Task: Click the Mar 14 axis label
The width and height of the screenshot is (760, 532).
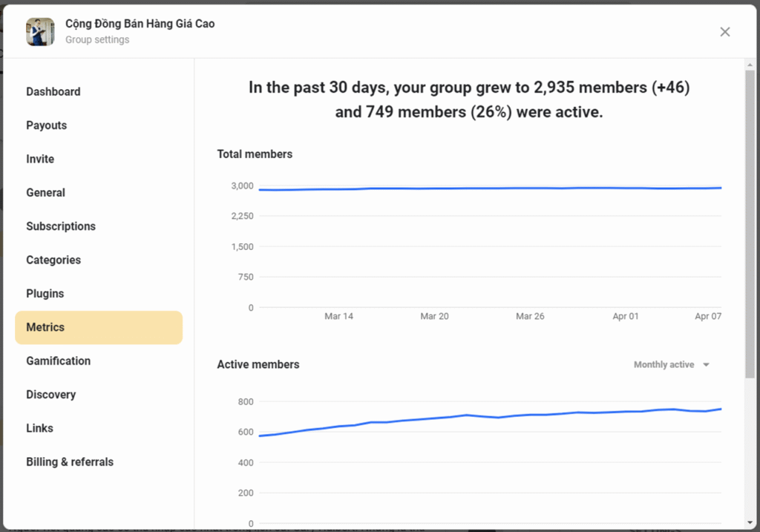Action: click(x=338, y=316)
